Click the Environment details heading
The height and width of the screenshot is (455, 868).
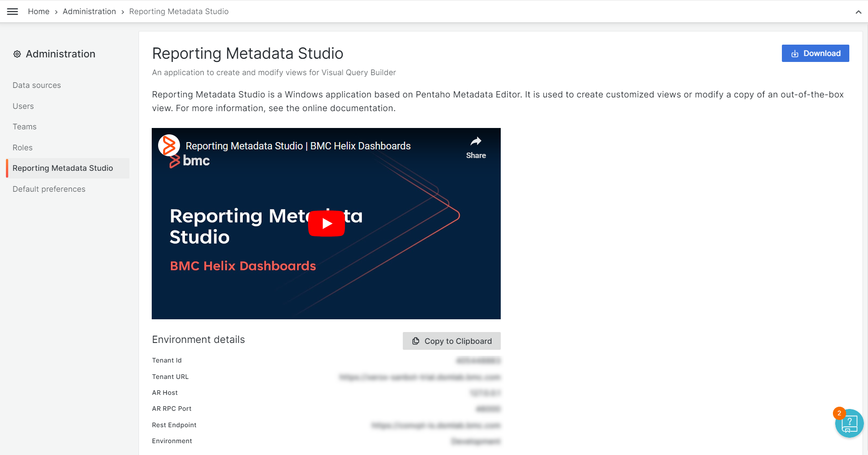(x=199, y=340)
